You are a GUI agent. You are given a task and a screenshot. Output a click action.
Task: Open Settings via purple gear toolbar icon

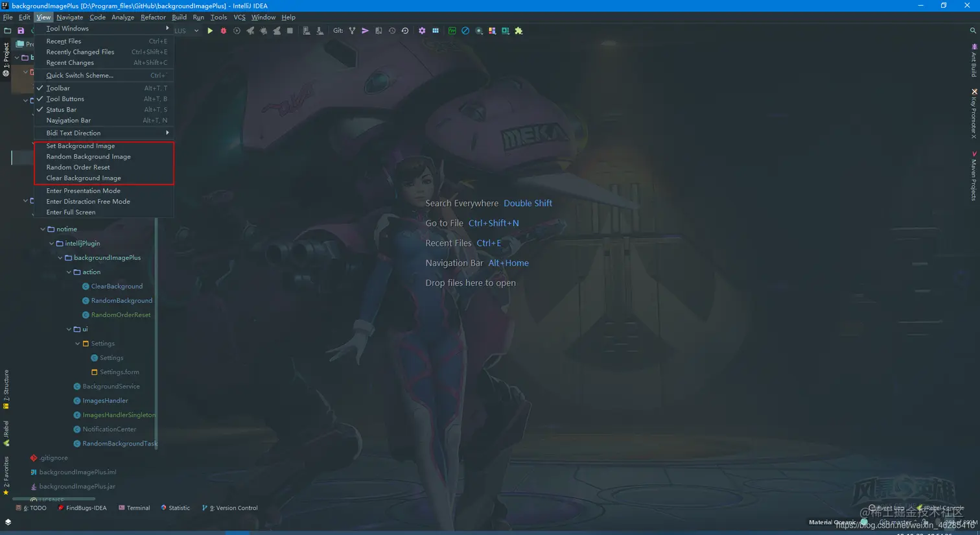click(x=422, y=30)
